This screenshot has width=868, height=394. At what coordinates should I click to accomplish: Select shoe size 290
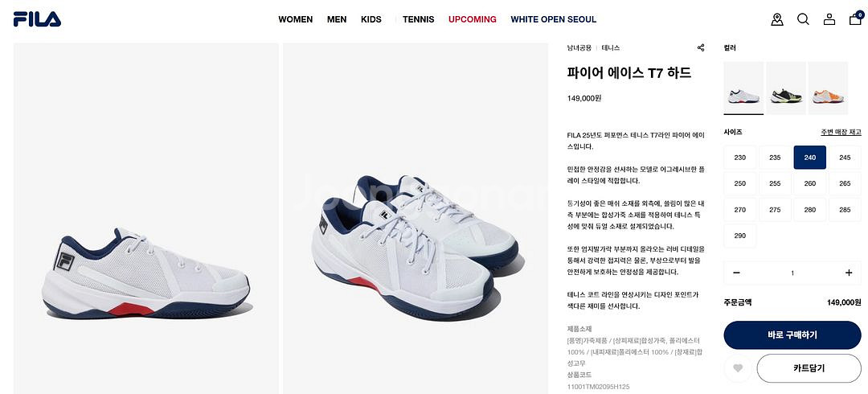coord(739,236)
